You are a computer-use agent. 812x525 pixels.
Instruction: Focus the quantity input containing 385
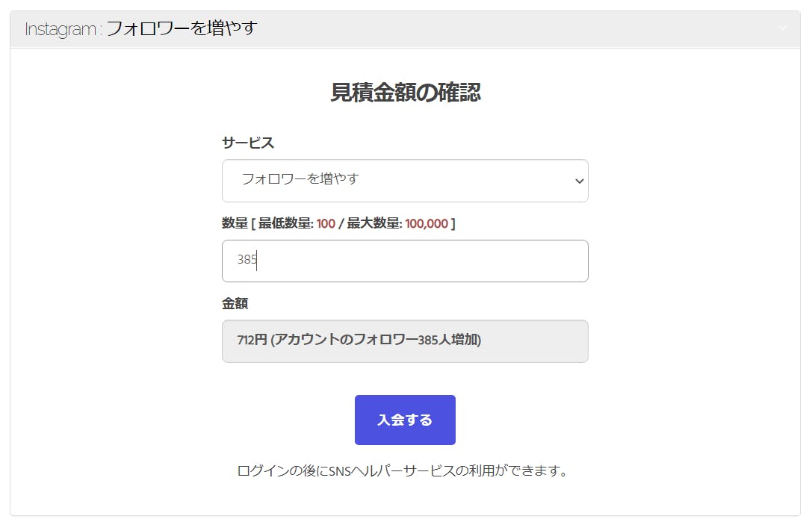click(x=405, y=261)
